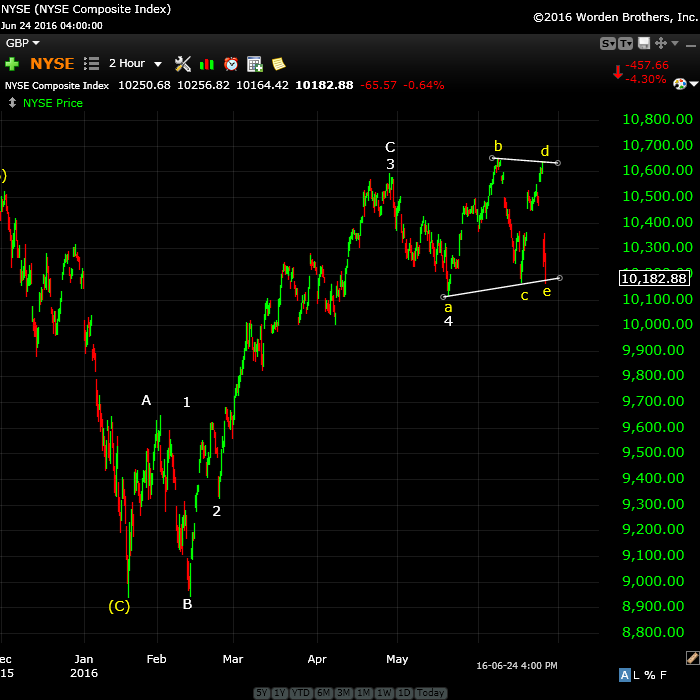Click the May month axis label

tap(397, 659)
